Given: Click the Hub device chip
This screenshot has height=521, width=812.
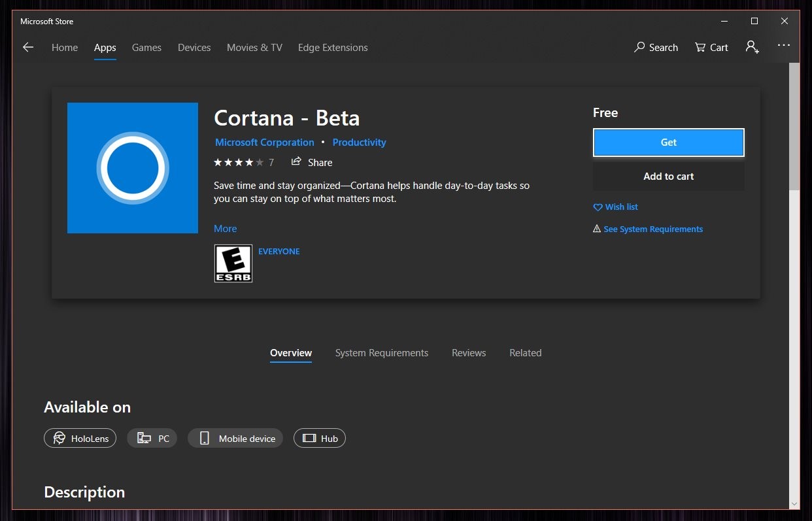Looking at the screenshot, I should pyautogui.click(x=320, y=438).
